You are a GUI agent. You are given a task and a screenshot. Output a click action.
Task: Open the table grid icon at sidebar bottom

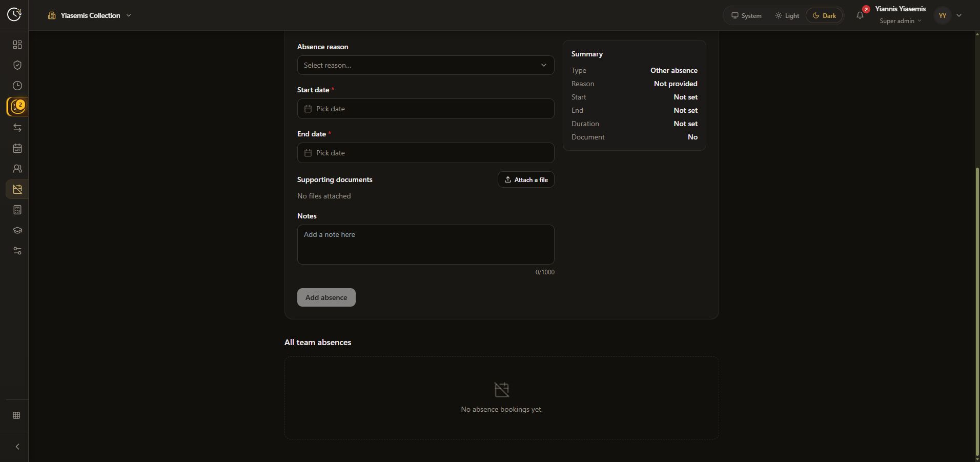[16, 415]
